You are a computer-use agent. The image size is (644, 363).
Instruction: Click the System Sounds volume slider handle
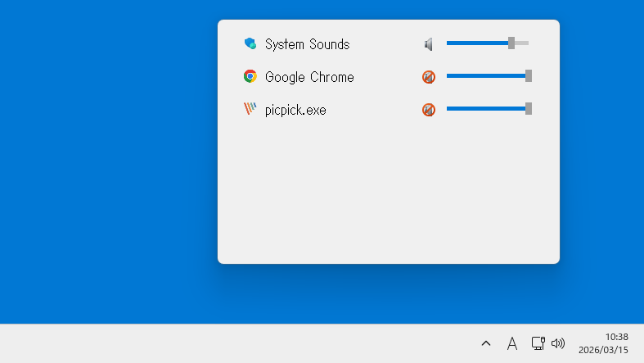pos(511,43)
